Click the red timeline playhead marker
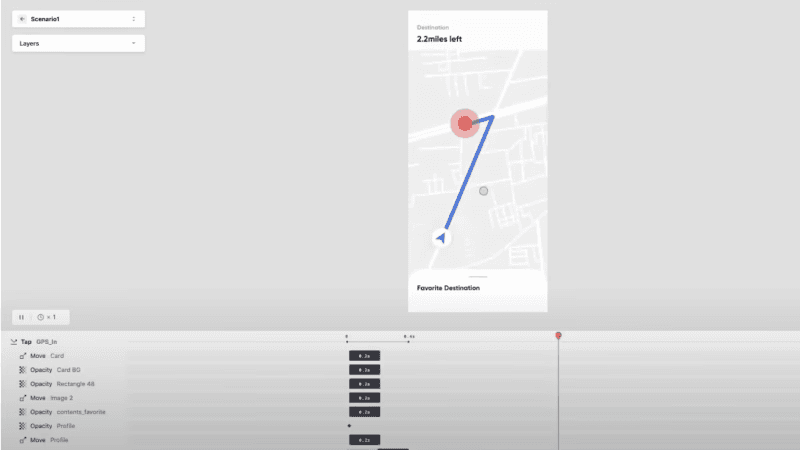 [558, 336]
